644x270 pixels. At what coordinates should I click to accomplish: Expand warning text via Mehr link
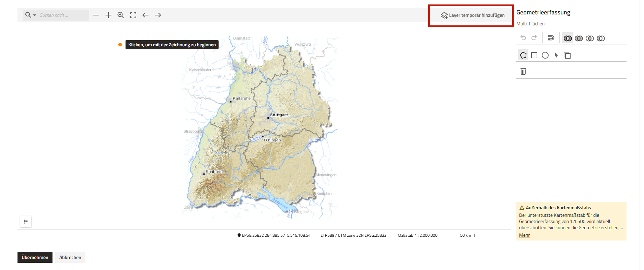click(x=524, y=235)
